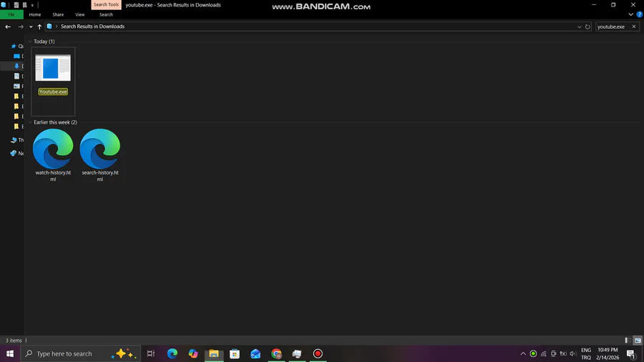Switch to File Explorer on taskbar

(x=214, y=353)
